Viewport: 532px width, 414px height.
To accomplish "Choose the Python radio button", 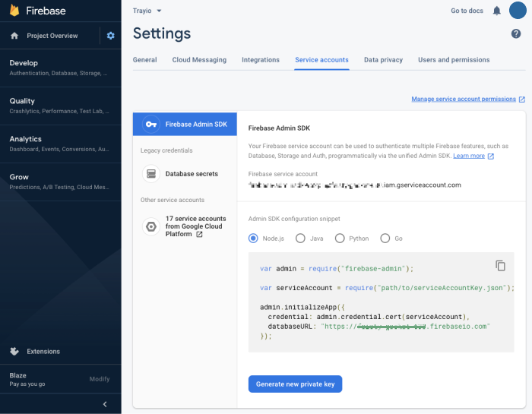I will coord(340,239).
